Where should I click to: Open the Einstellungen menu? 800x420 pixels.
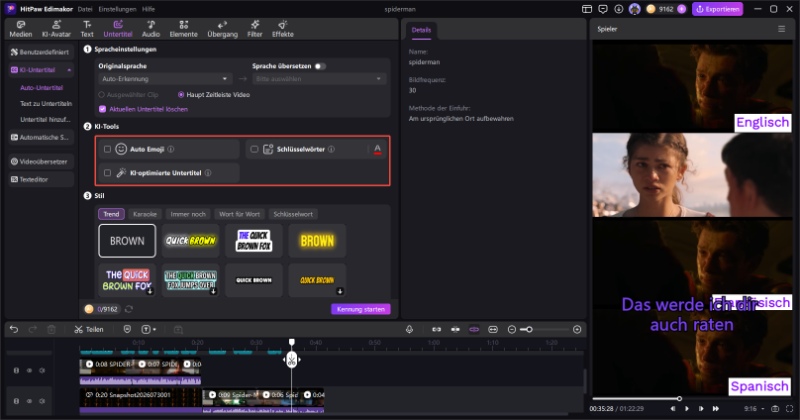(117, 9)
